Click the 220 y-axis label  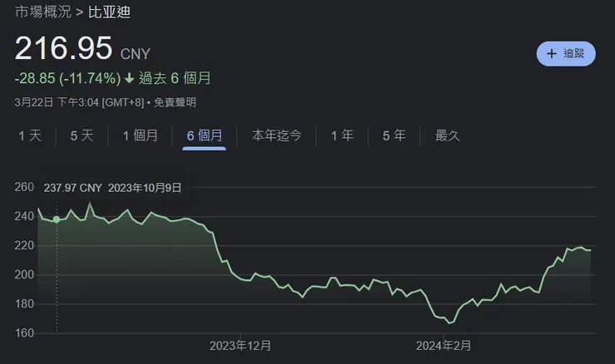click(x=24, y=245)
